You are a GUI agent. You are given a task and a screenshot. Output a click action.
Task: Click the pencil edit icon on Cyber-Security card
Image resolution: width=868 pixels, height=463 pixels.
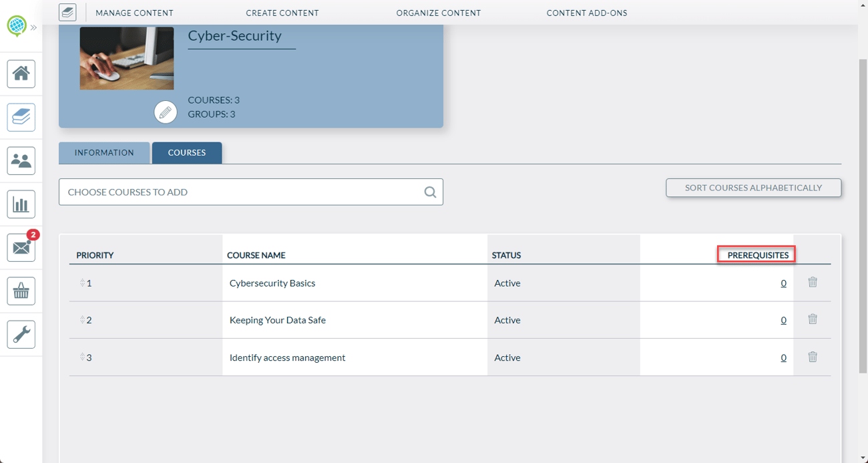tap(166, 112)
